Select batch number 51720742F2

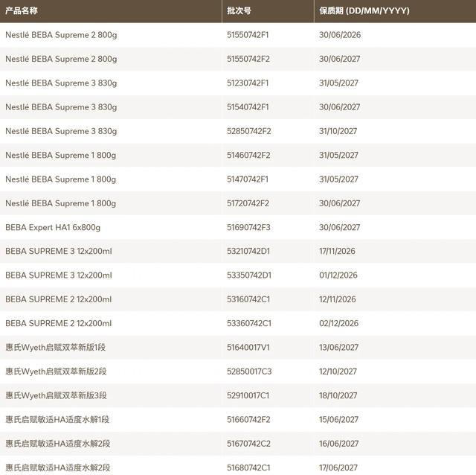click(x=248, y=203)
